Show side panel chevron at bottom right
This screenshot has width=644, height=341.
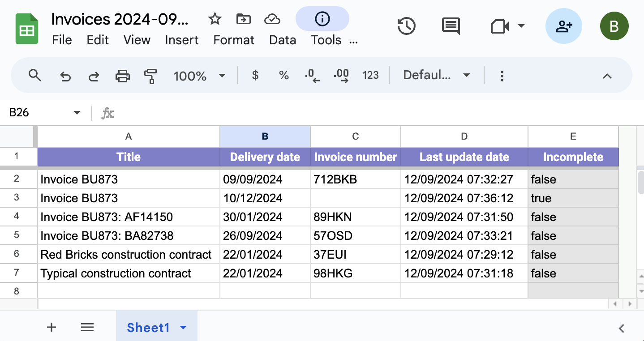[622, 328]
